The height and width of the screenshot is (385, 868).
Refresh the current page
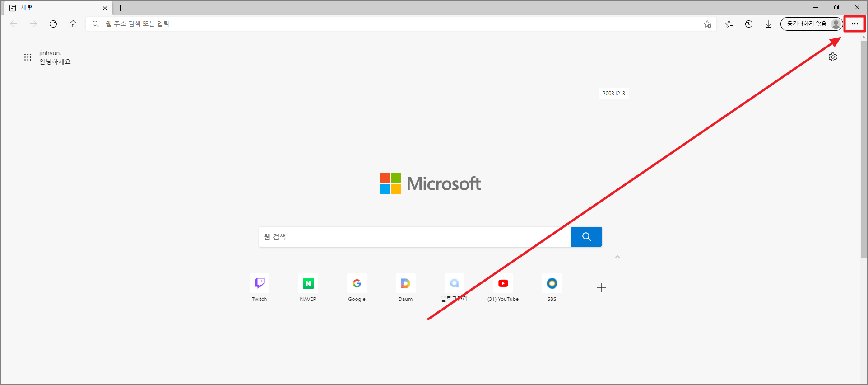click(53, 24)
